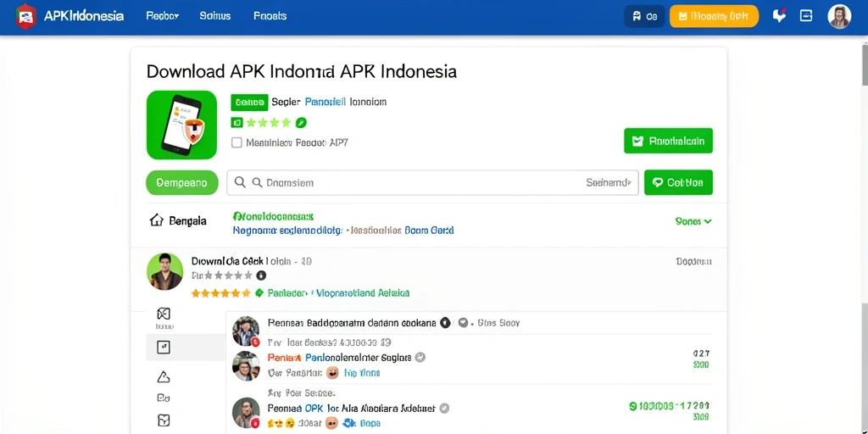The image size is (868, 434).
Task: Click yellow emoji reactions under "Peonlad OPK"
Action: click(x=281, y=424)
